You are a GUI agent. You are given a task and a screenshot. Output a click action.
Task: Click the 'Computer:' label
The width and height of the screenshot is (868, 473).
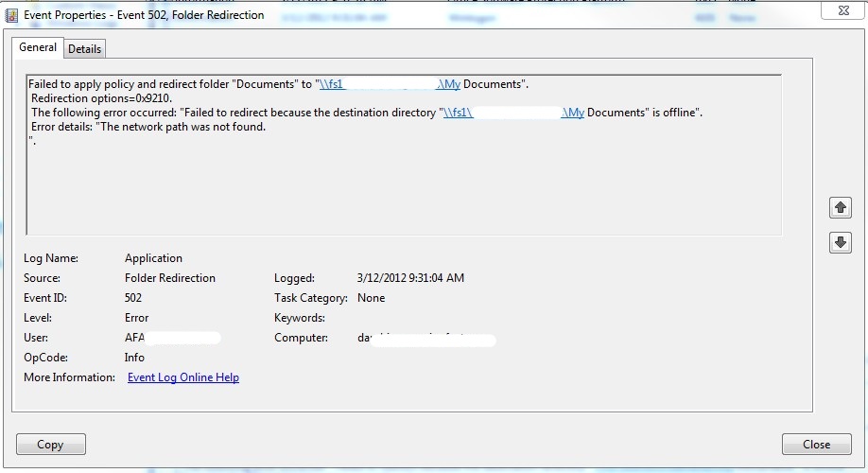(301, 338)
